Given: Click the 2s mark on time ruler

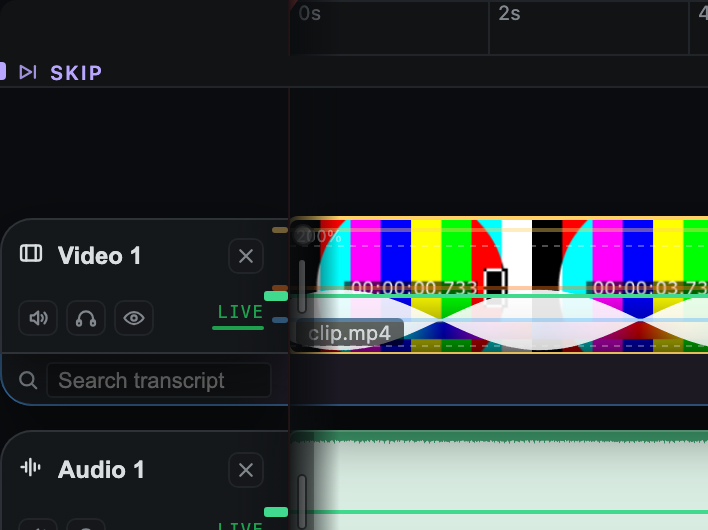Looking at the screenshot, I should [509, 14].
